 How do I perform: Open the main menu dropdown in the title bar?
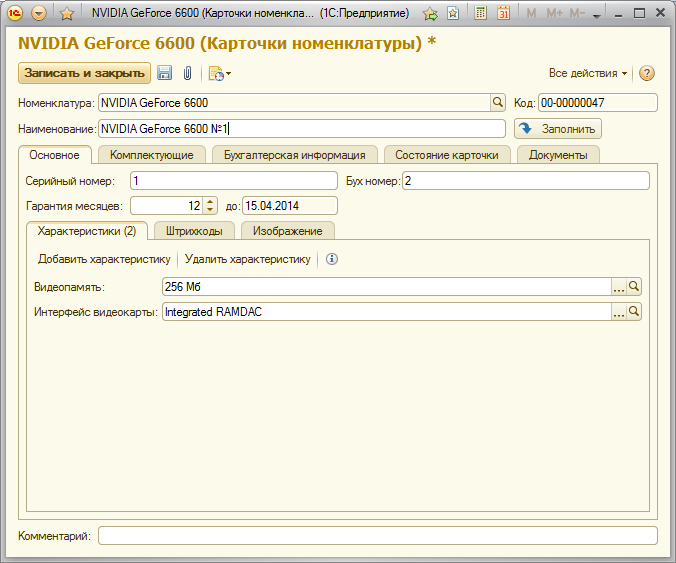39,13
